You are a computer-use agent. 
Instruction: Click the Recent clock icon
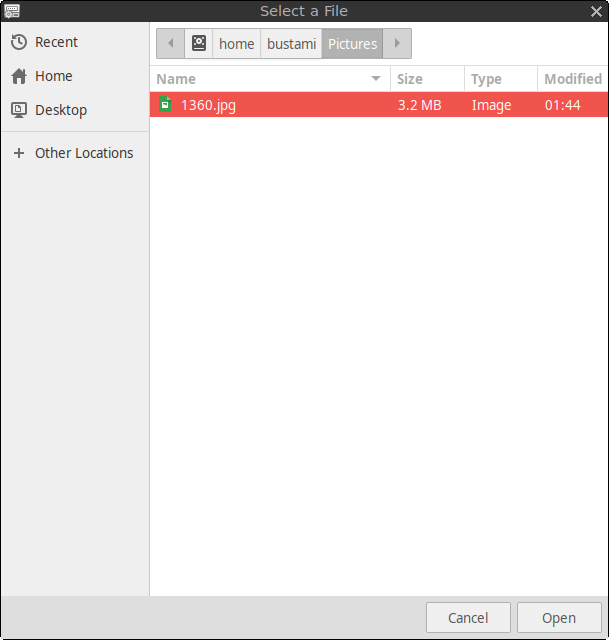(x=19, y=42)
